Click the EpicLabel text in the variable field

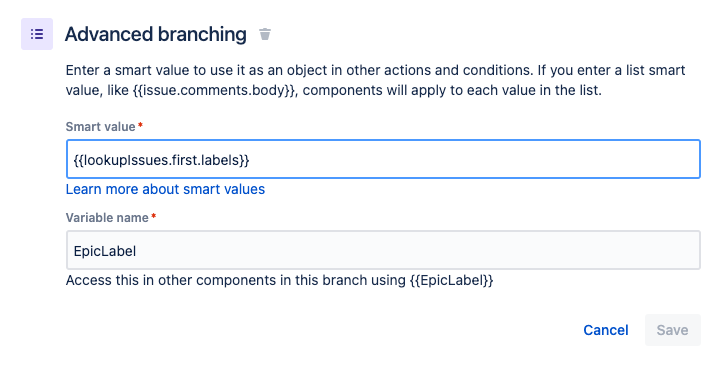(x=105, y=251)
